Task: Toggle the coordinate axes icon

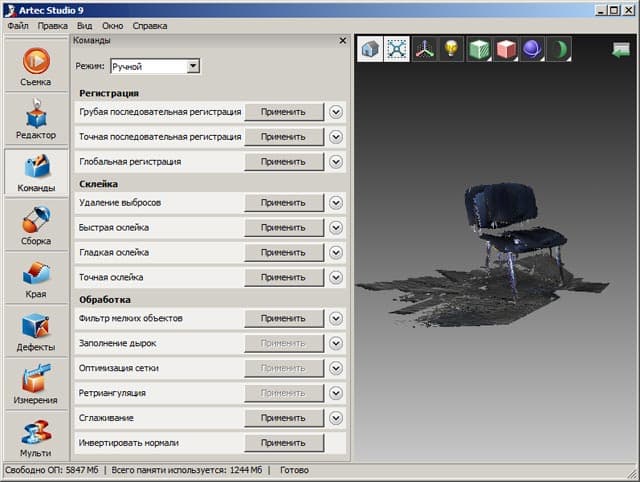Action: [424, 49]
